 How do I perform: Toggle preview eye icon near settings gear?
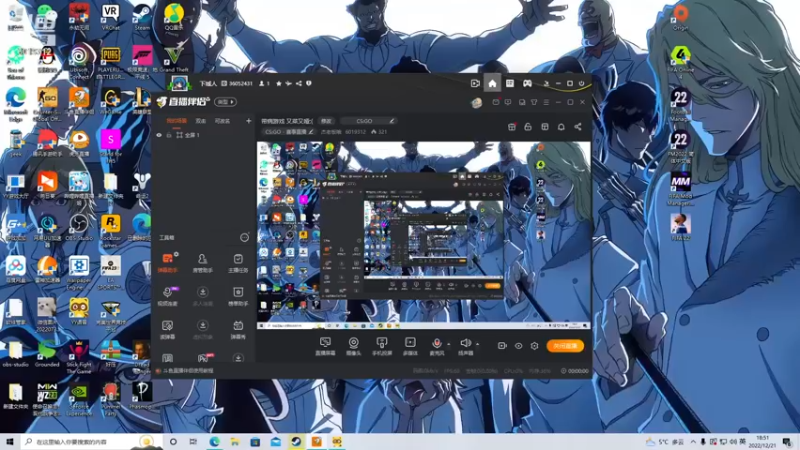(518, 346)
